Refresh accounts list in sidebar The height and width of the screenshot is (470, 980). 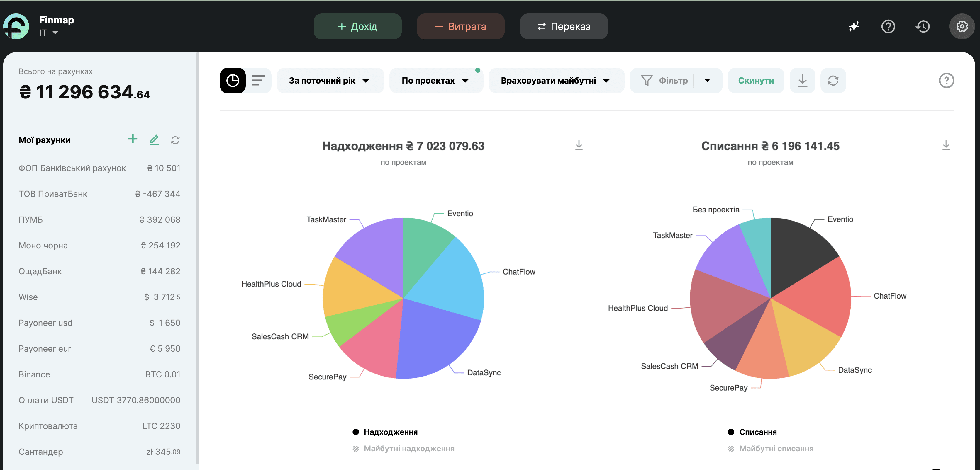click(175, 140)
